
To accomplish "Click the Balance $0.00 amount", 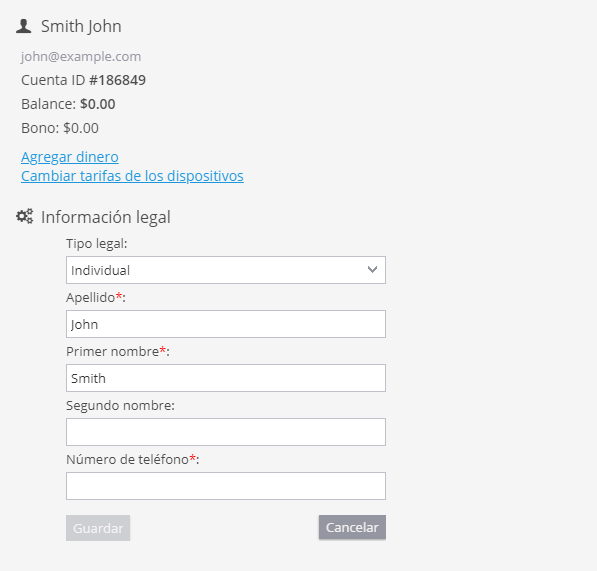I will pyautogui.click(x=97, y=104).
